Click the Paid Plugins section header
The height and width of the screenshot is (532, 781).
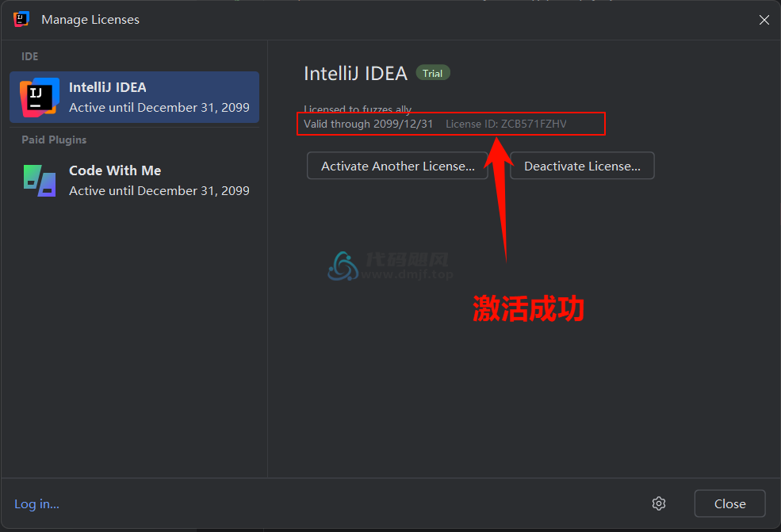(54, 140)
